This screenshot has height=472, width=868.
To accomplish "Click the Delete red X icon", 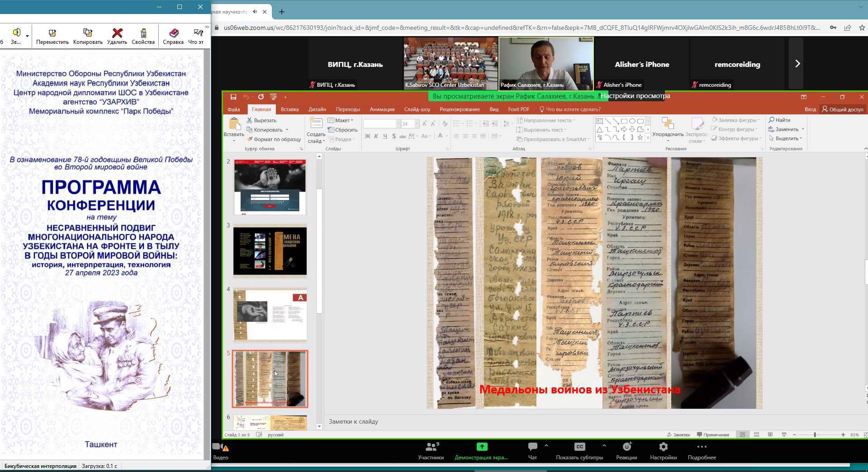I will tap(117, 33).
